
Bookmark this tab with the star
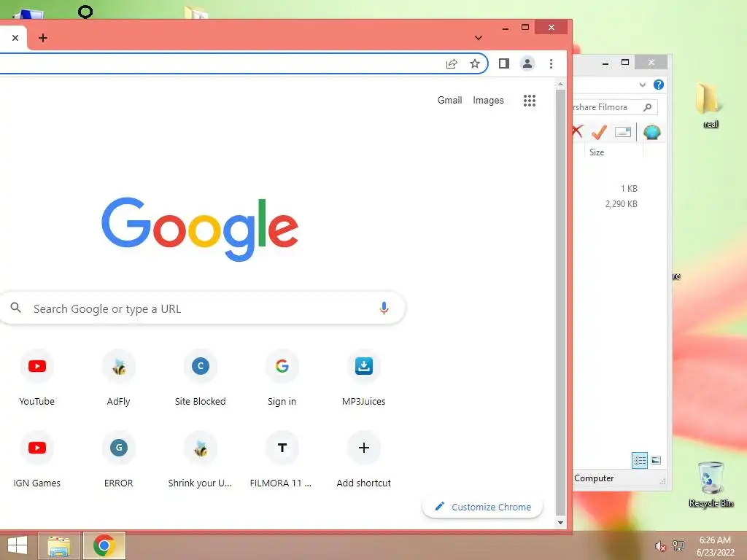pos(474,64)
